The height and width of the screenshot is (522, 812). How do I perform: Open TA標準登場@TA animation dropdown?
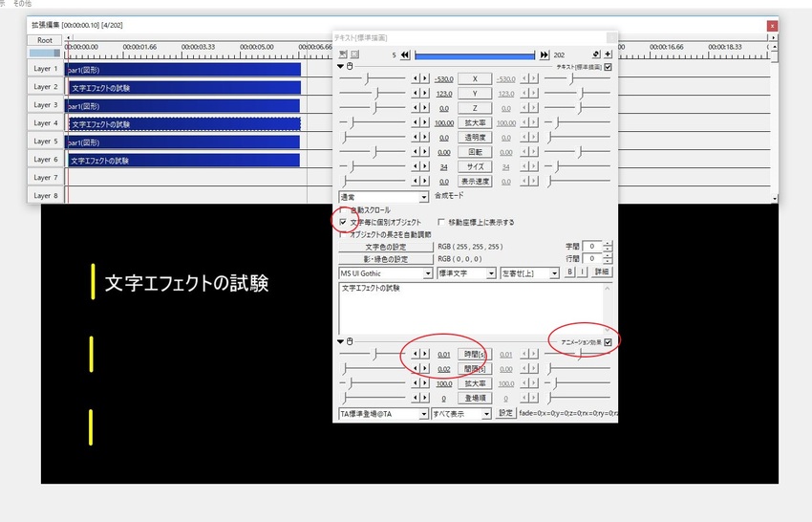384,414
